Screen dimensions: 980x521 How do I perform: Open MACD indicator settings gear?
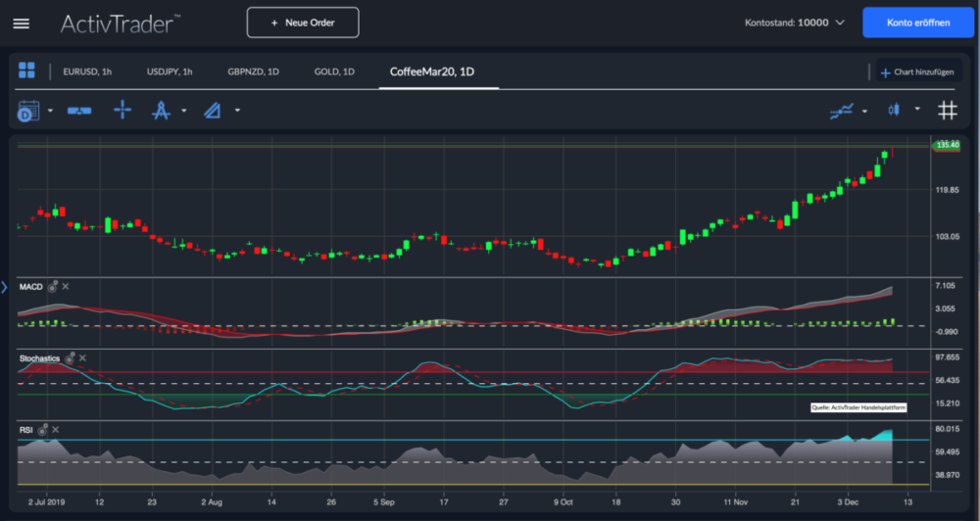coord(53,286)
